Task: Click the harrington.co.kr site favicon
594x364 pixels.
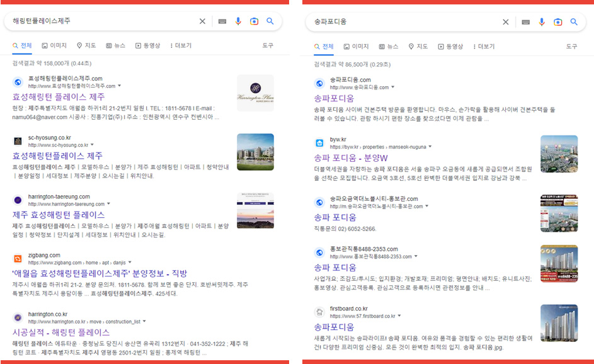Action: [18, 317]
